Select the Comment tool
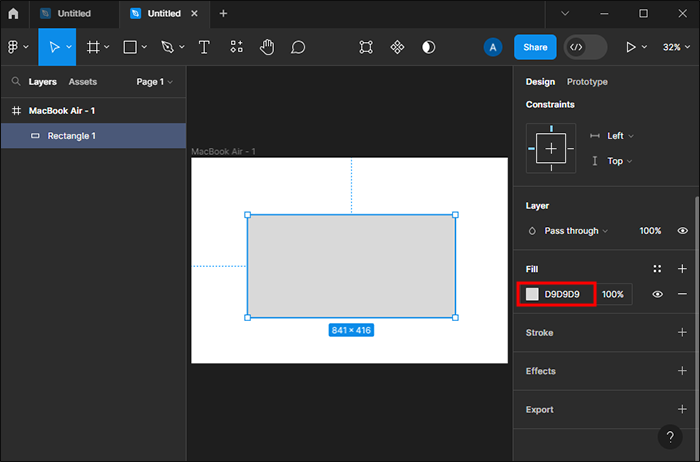700x462 pixels. (x=298, y=47)
